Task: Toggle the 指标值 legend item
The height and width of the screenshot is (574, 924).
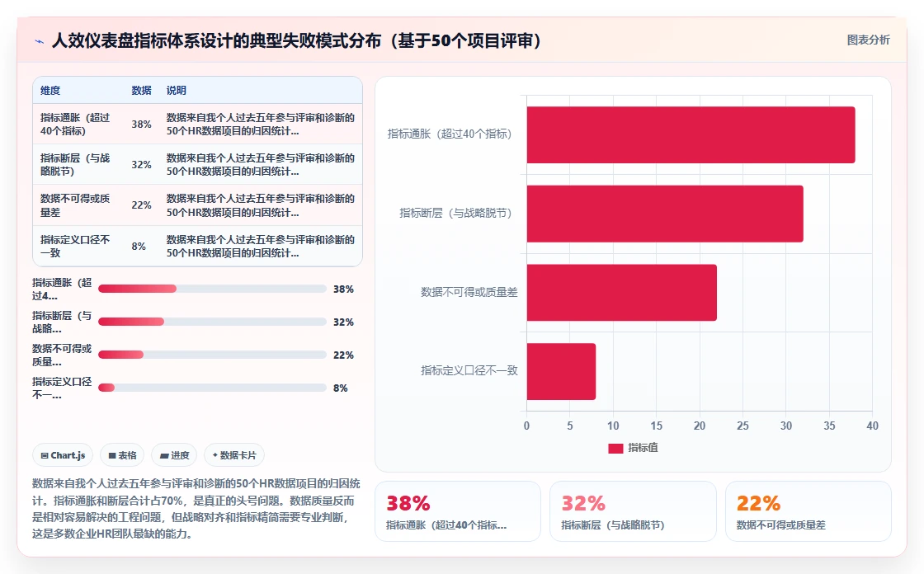Action: pyautogui.click(x=633, y=448)
